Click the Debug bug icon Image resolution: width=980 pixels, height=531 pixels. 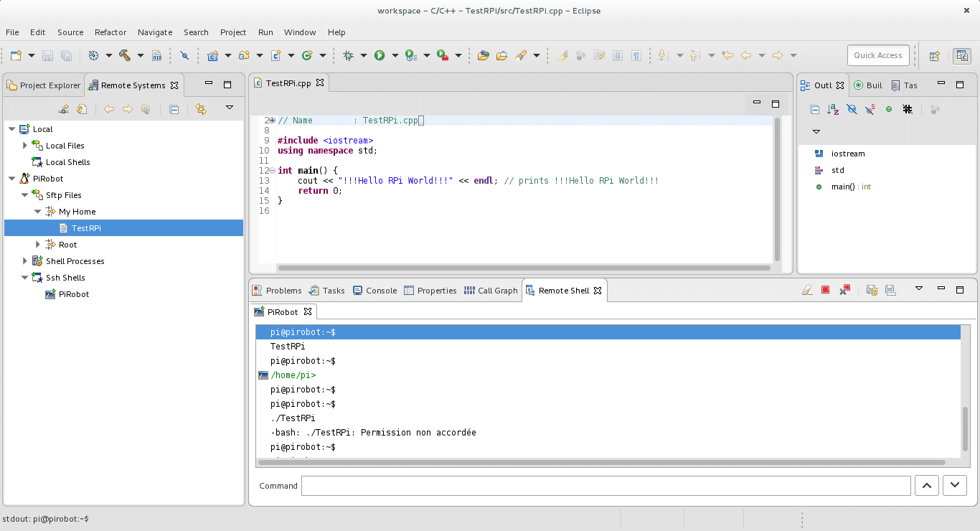click(348, 55)
